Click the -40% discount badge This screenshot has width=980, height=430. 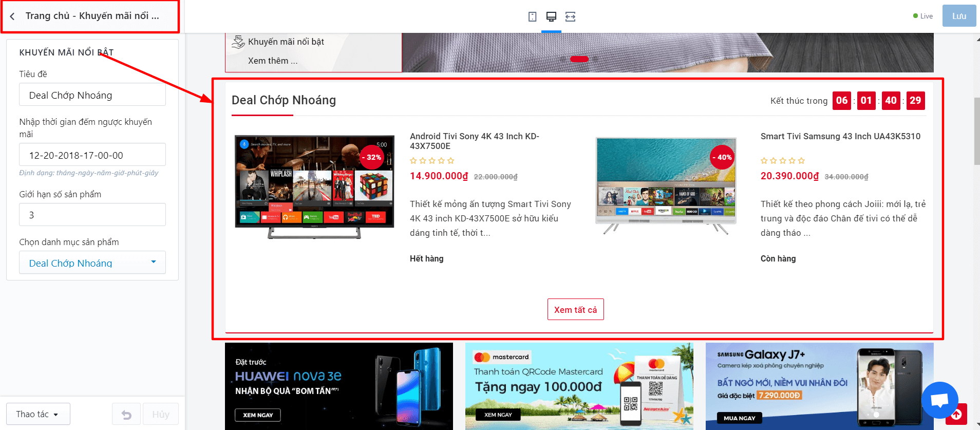pyautogui.click(x=722, y=157)
